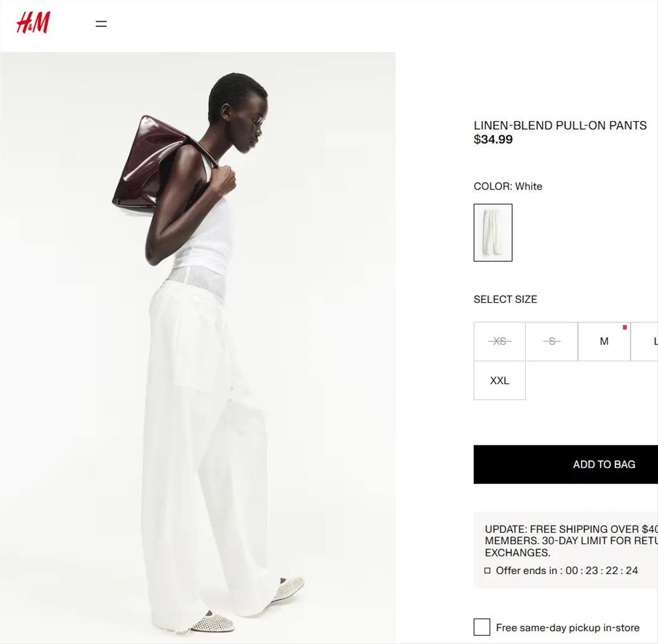The width and height of the screenshot is (658, 644).
Task: Open the hamburger navigation menu
Action: coord(101,24)
